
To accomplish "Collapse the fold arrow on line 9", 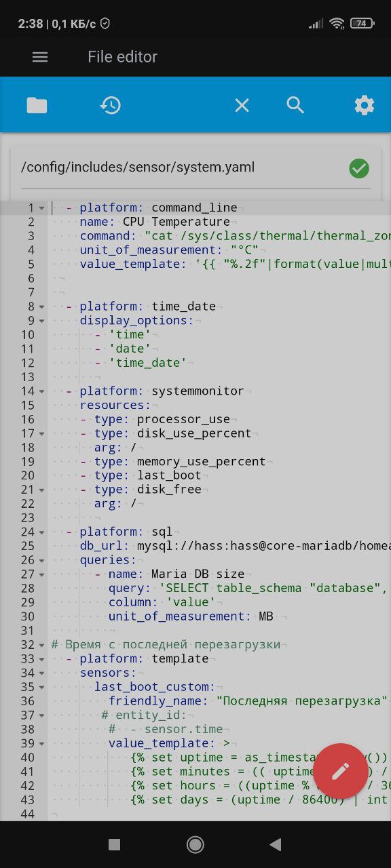I will coord(41,321).
